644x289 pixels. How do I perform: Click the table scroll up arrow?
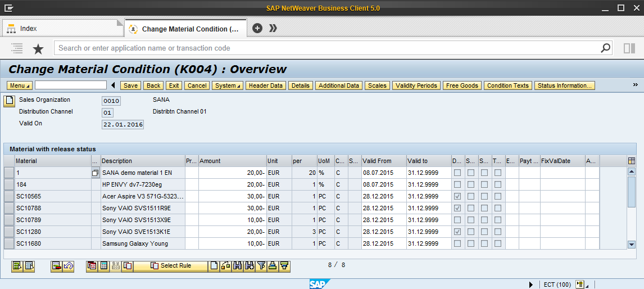(x=632, y=171)
